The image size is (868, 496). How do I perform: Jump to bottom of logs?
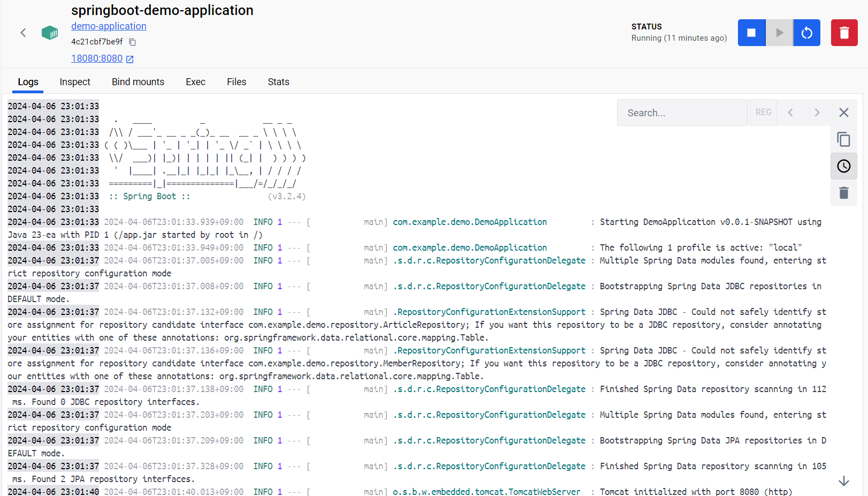[844, 481]
